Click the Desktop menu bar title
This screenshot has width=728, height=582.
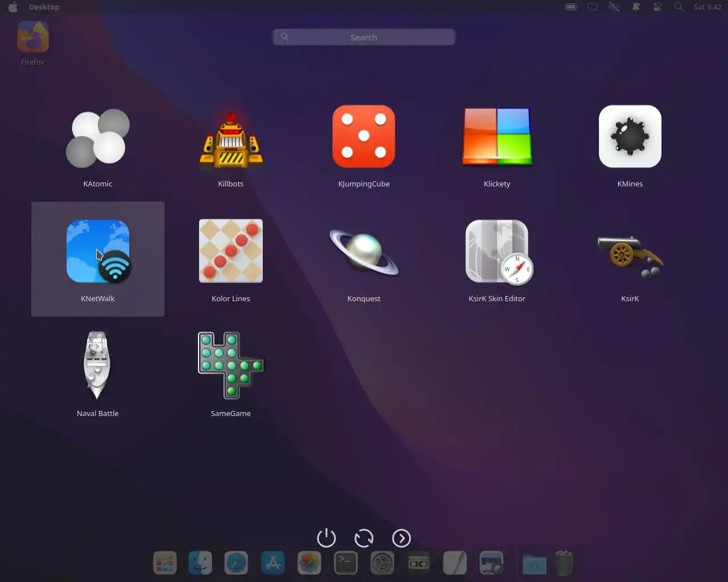click(x=44, y=7)
